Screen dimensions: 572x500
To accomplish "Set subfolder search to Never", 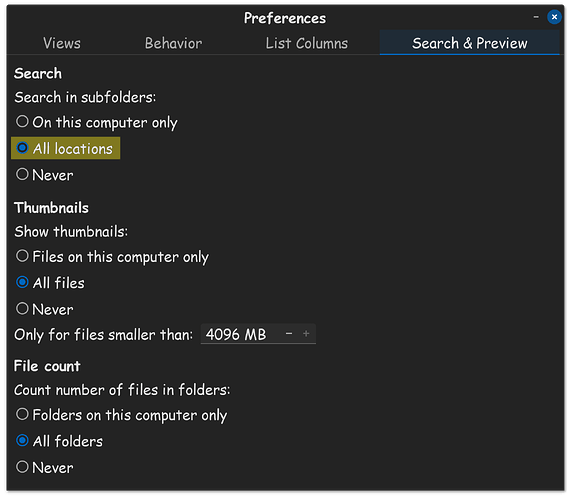I will pyautogui.click(x=45, y=175).
